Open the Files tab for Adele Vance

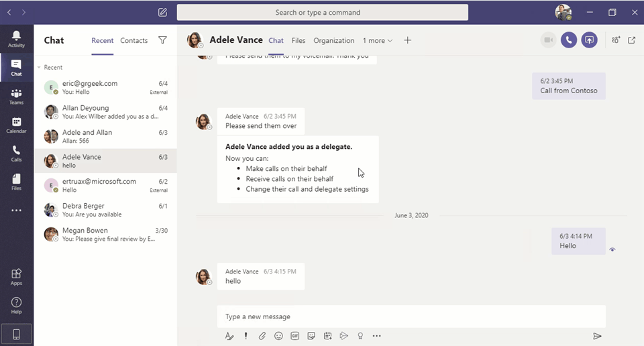pyautogui.click(x=299, y=40)
